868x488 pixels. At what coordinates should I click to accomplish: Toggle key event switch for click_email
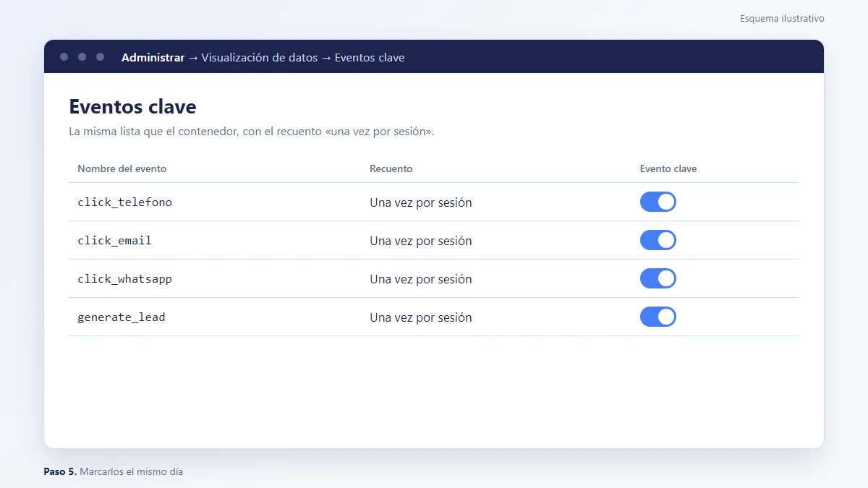pyautogui.click(x=658, y=240)
